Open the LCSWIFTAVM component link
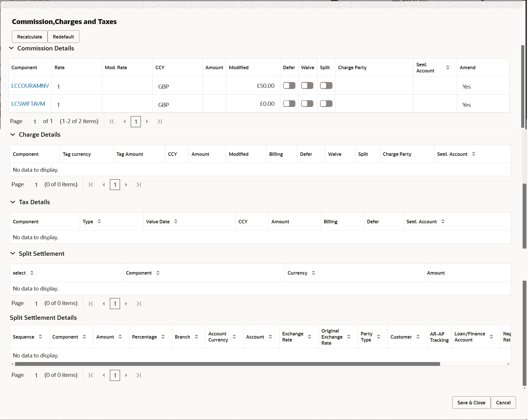Screen dimensions: 529x420 pyautogui.click(x=28, y=104)
